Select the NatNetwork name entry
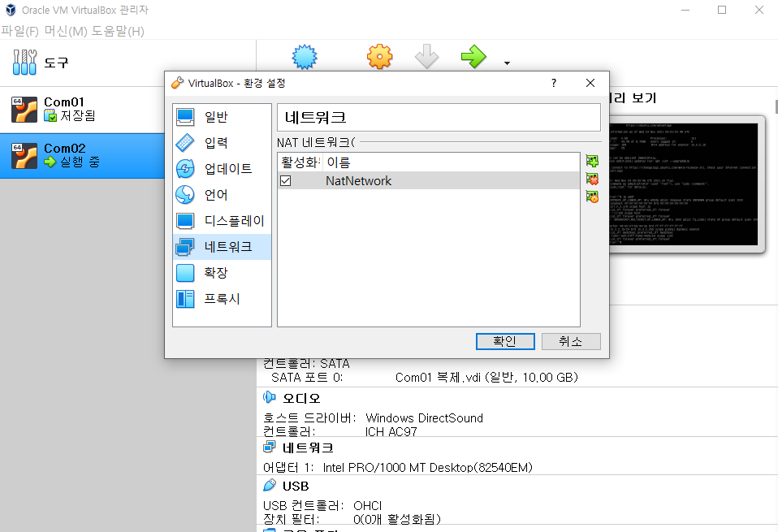 click(x=358, y=181)
